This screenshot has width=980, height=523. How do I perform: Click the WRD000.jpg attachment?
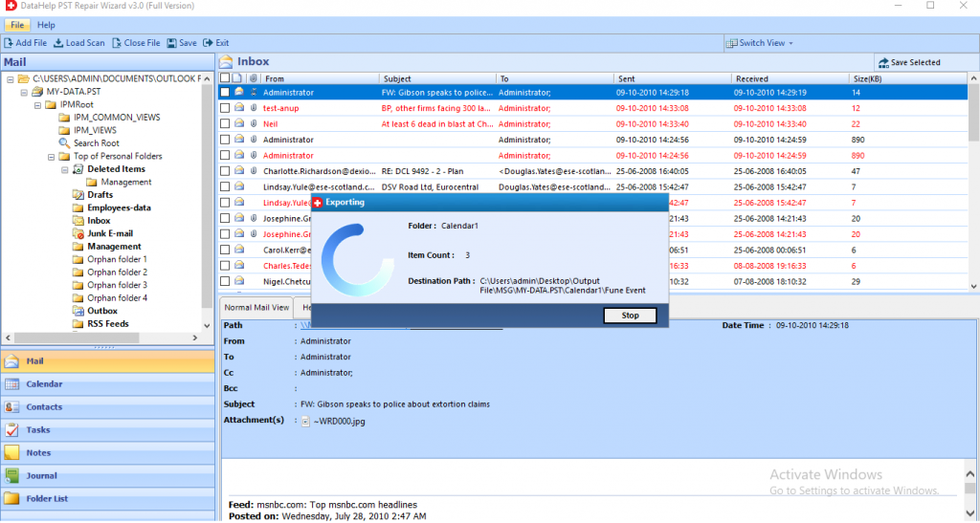pyautogui.click(x=336, y=421)
